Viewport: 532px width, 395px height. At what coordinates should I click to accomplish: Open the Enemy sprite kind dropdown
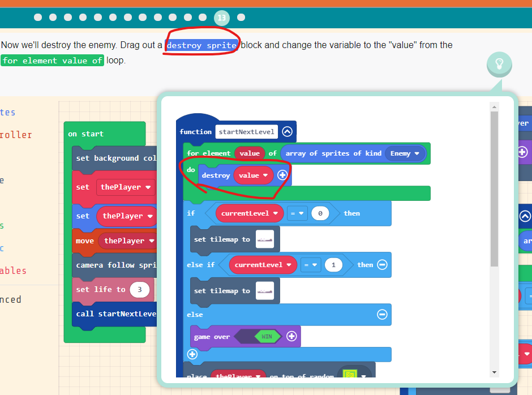point(404,153)
